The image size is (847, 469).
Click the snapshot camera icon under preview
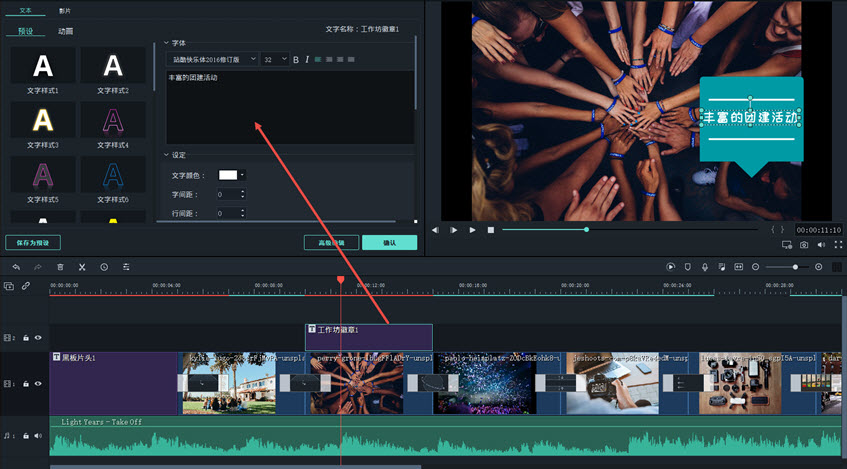(803, 244)
